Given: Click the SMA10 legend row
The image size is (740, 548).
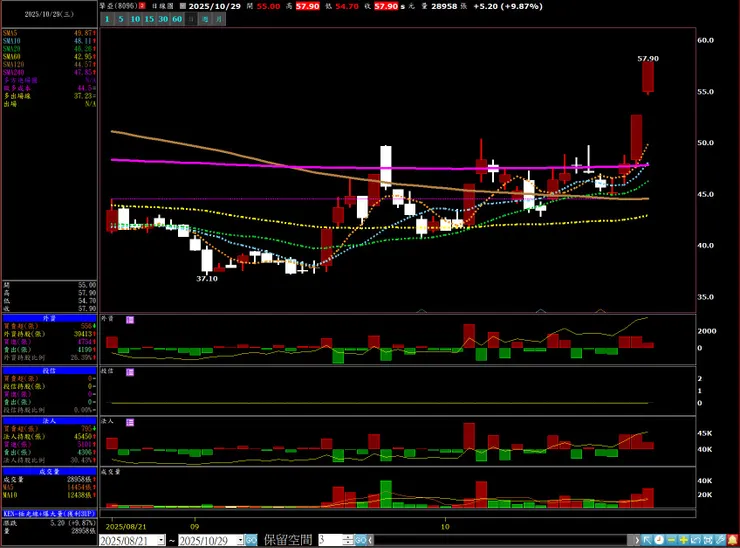Looking at the screenshot, I should pos(50,41).
